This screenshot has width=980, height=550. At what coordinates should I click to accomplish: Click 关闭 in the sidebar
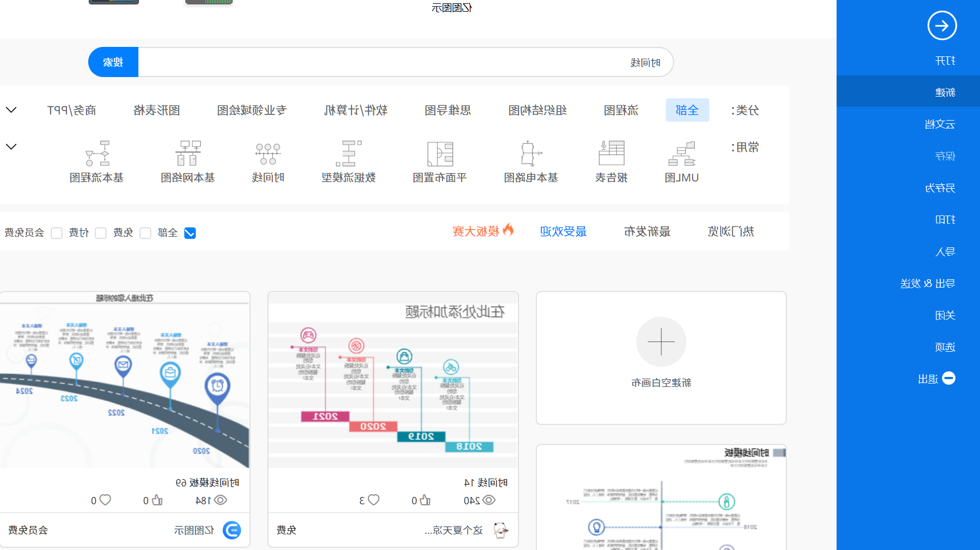coord(945,315)
